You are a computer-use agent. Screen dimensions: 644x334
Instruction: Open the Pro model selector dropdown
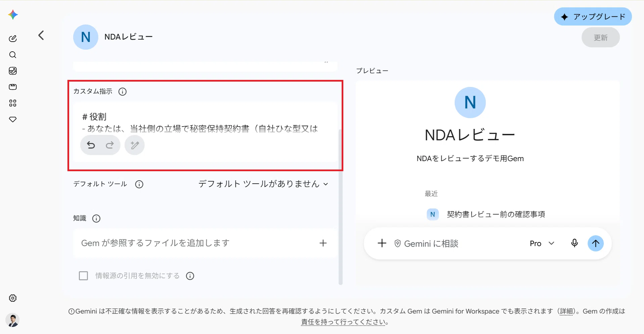(542, 243)
